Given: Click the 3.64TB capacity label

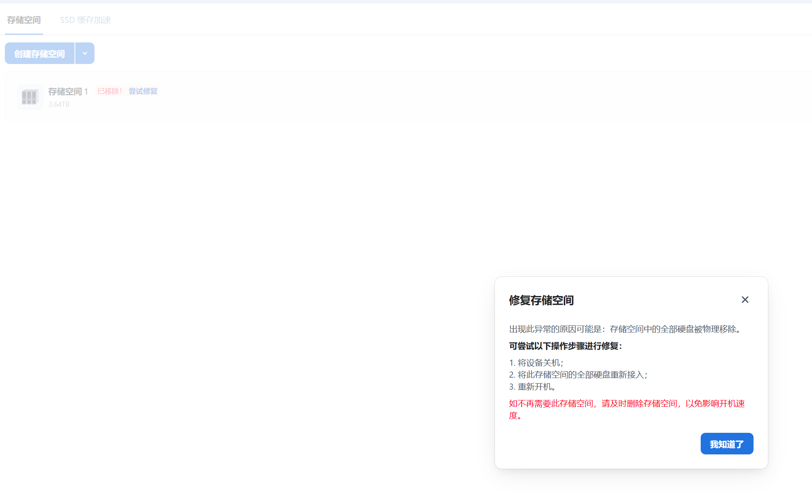Looking at the screenshot, I should 58,104.
